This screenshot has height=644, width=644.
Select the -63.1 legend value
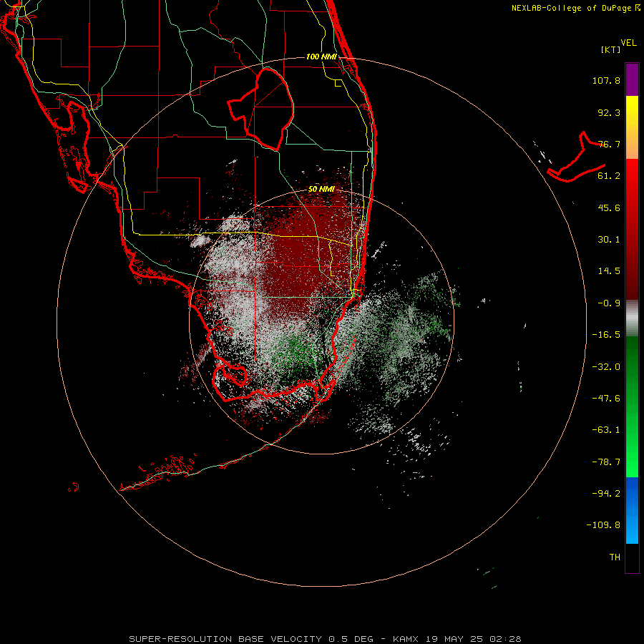606,430
